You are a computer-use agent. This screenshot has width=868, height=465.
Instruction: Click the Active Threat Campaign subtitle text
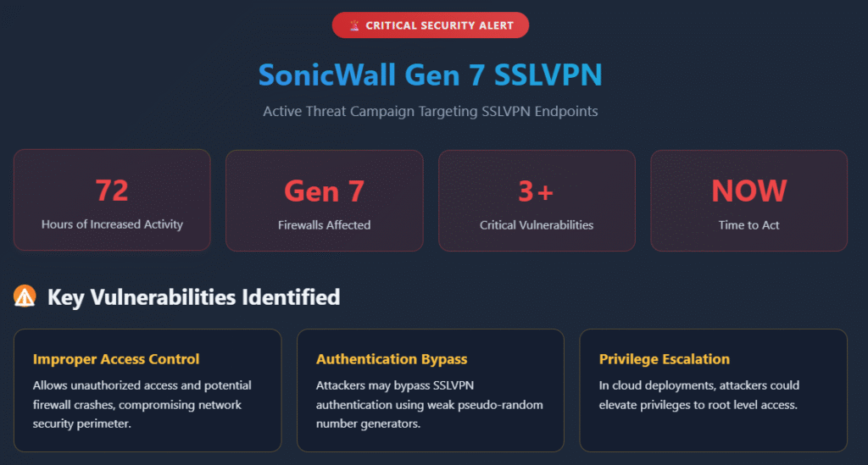coord(430,111)
